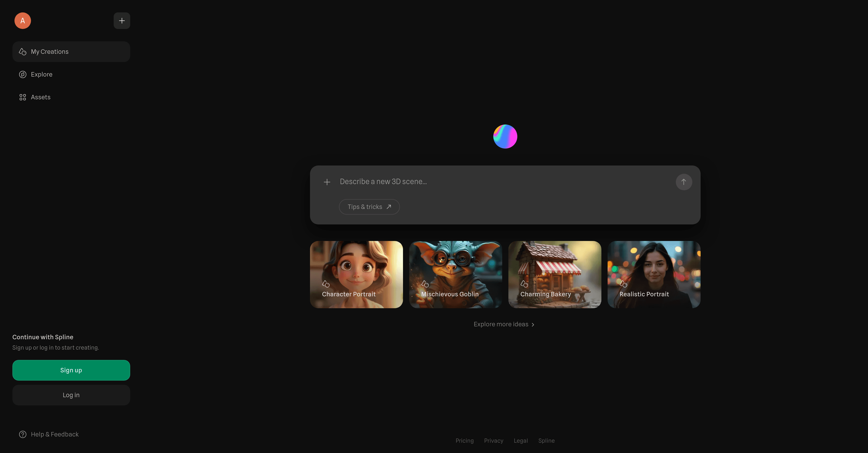Select the Mischievous Goblin idea card
Screen dimensions: 868x453
pyautogui.click(x=455, y=275)
